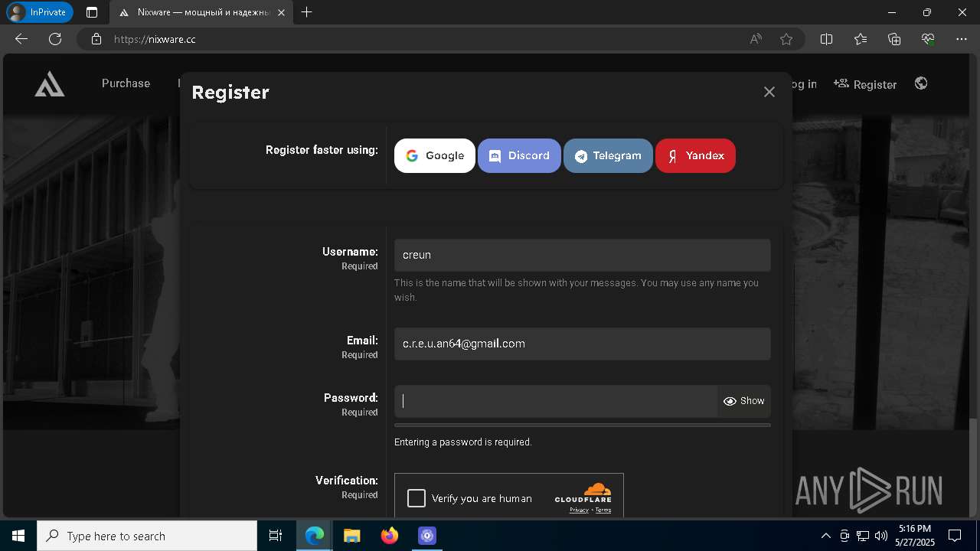Go back with the browser back arrow
Image resolution: width=980 pixels, height=551 pixels.
(x=21, y=39)
